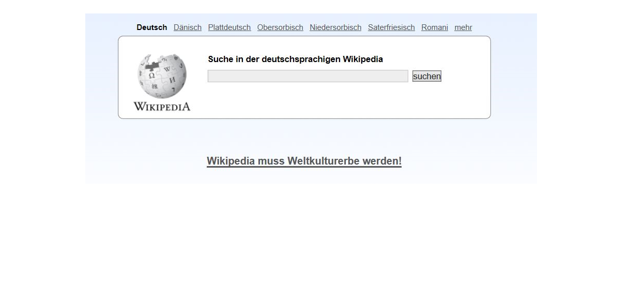
Task: Click the WIKIPEDIA wordmark below the globe
Action: [162, 107]
